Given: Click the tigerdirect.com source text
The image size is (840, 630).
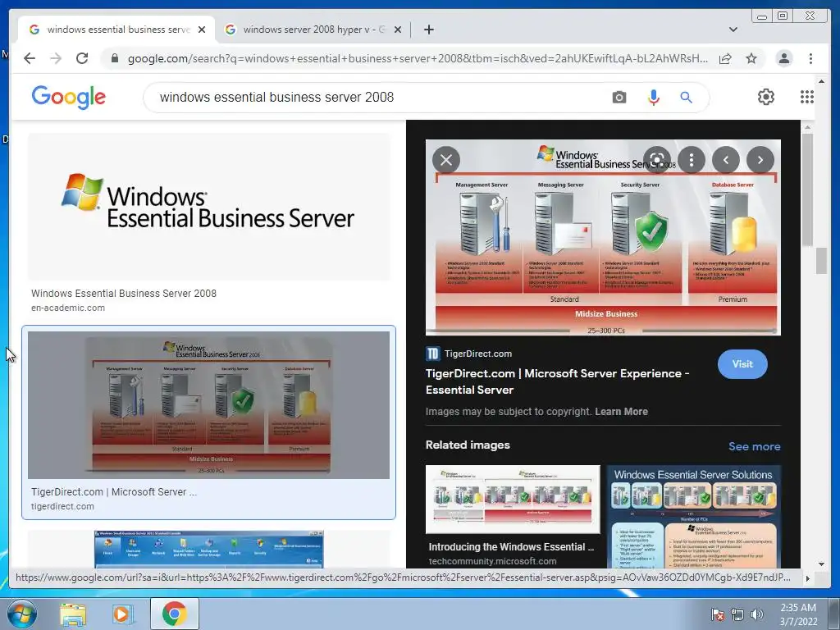Looking at the screenshot, I should tap(62, 506).
